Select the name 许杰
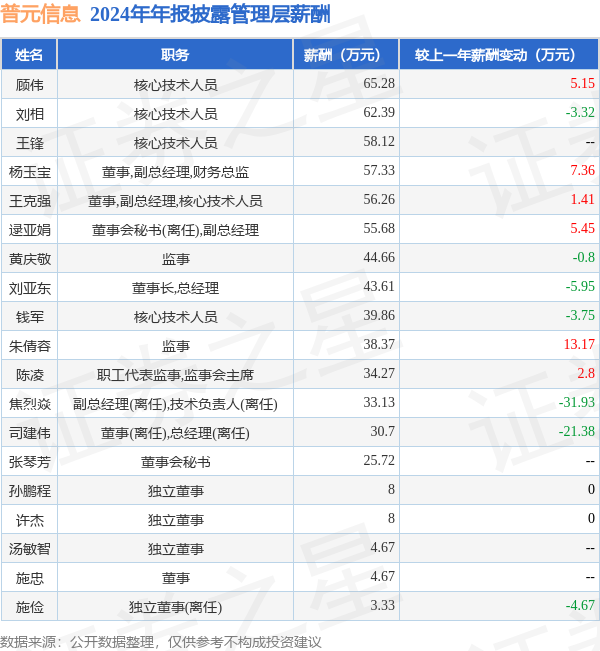The width and height of the screenshot is (600, 651). (x=29, y=520)
